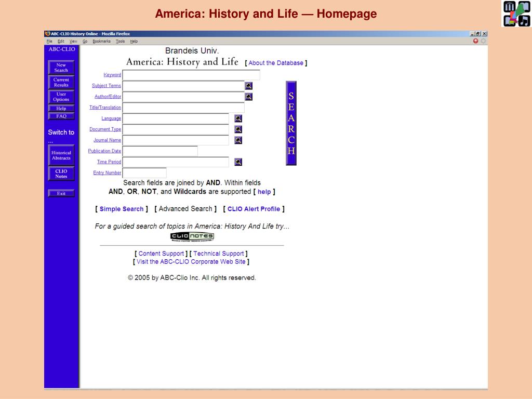Click the Language label link

click(111, 118)
